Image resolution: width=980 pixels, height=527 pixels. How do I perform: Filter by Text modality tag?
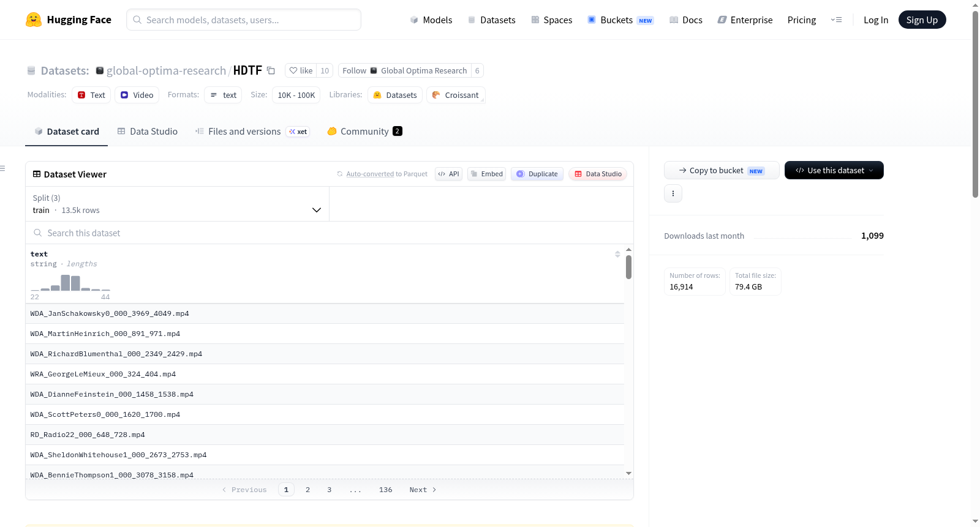click(91, 95)
